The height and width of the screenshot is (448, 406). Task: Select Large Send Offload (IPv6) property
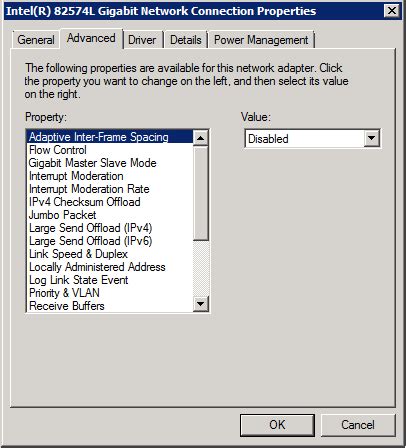point(109,241)
